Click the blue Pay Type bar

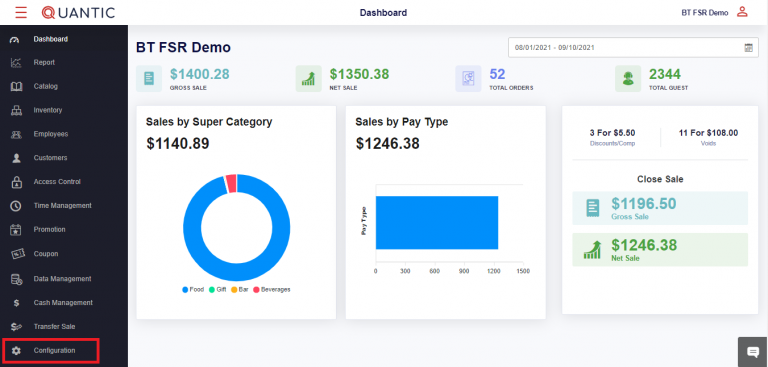[437, 222]
